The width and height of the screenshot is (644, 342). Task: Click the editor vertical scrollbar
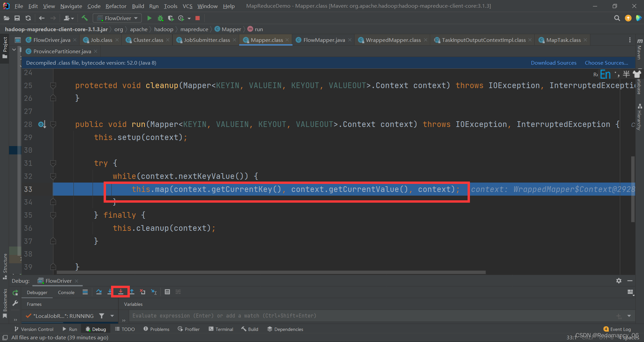633,189
